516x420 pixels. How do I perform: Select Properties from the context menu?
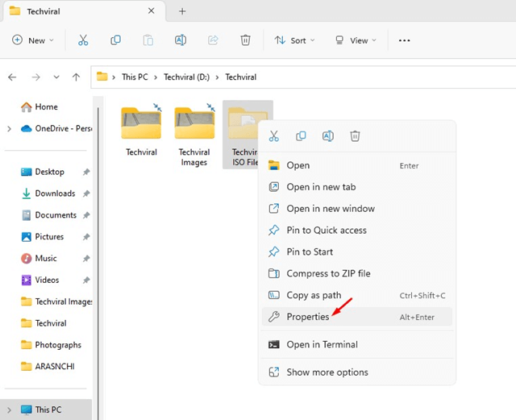click(x=308, y=317)
